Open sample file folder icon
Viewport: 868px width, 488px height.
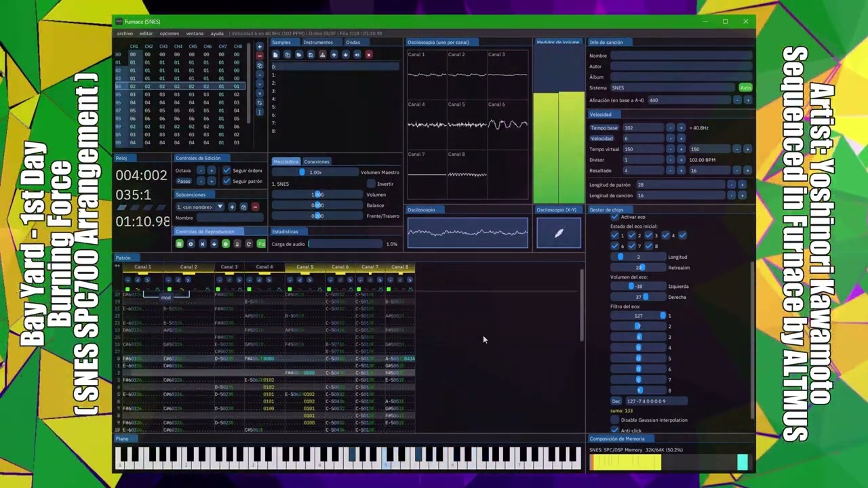(x=299, y=55)
